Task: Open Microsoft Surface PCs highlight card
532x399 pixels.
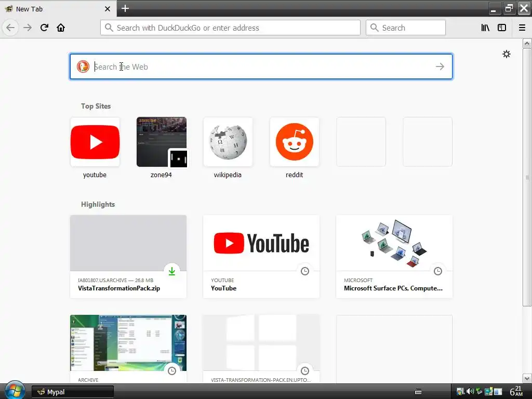Action: coord(394,257)
